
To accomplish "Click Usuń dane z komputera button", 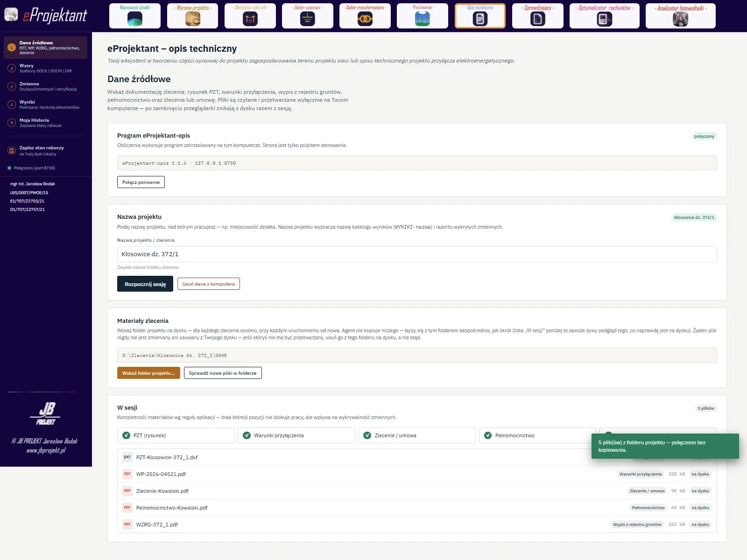I will pyautogui.click(x=209, y=284).
